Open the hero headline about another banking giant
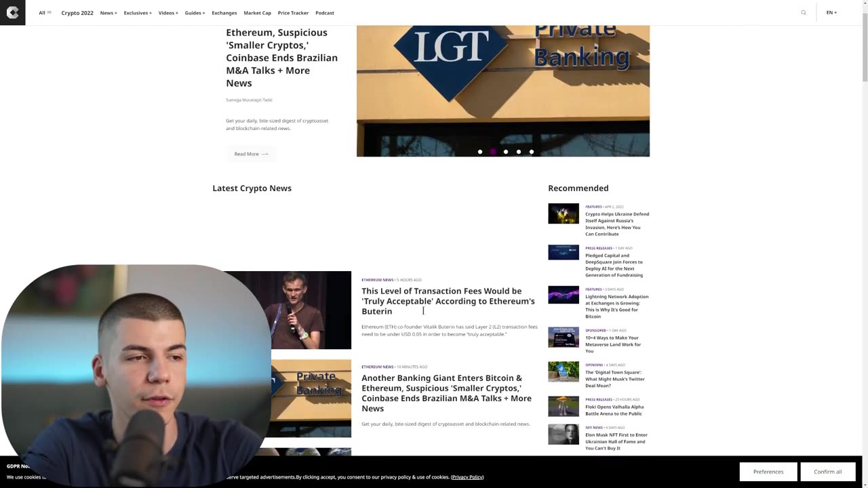 click(281, 58)
